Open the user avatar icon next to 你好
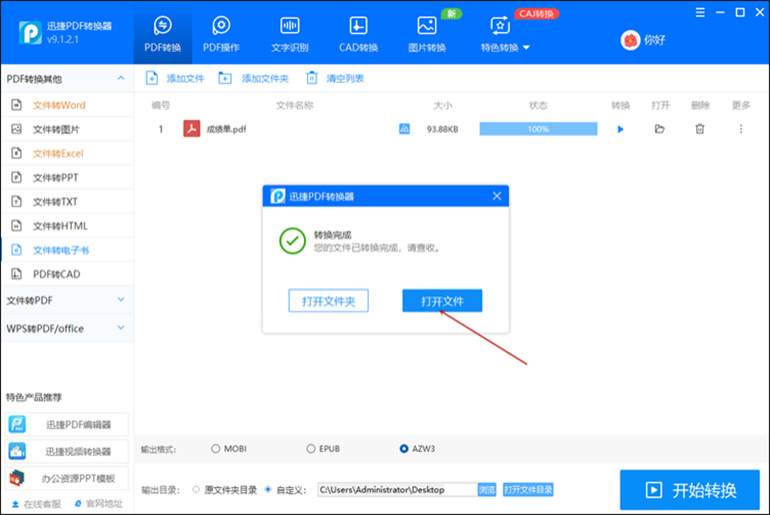 tap(630, 40)
